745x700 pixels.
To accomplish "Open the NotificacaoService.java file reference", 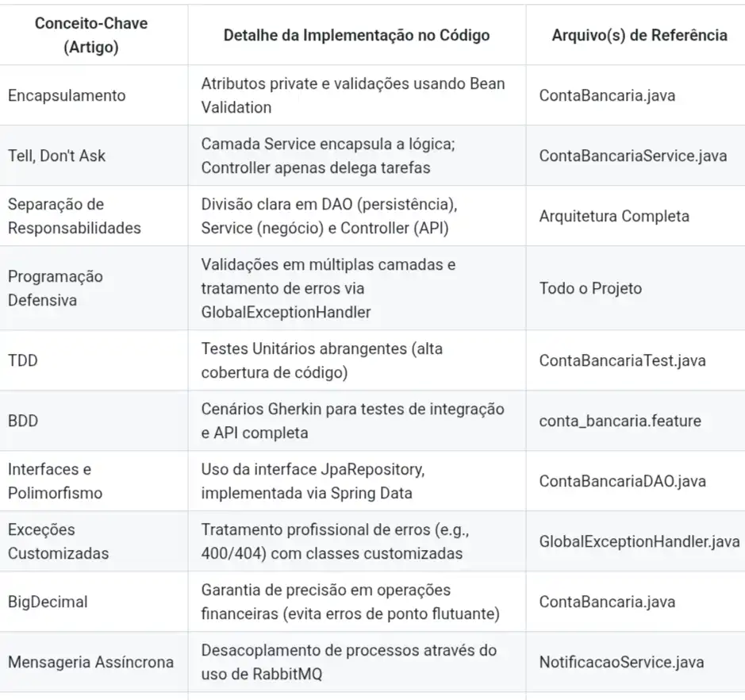I will (621, 662).
